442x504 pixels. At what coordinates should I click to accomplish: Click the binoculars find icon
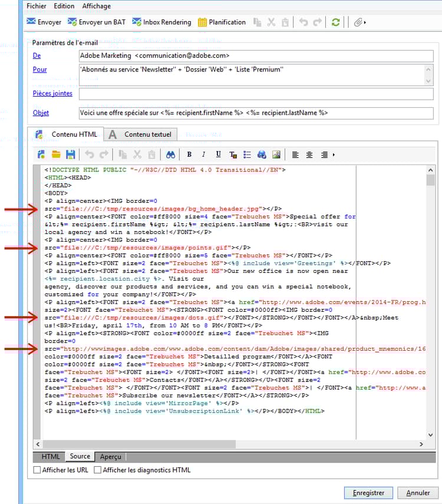[x=170, y=154]
